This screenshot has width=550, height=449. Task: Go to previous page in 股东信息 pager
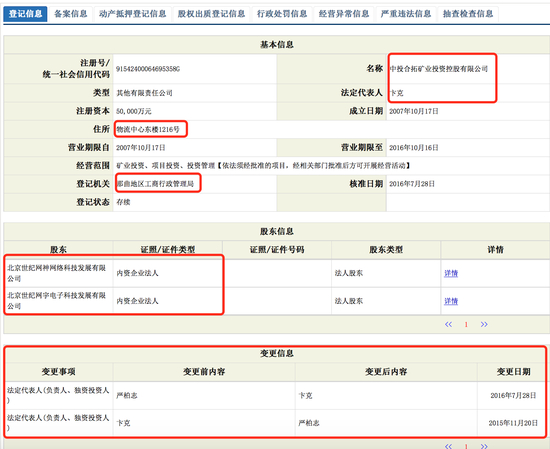tap(448, 324)
